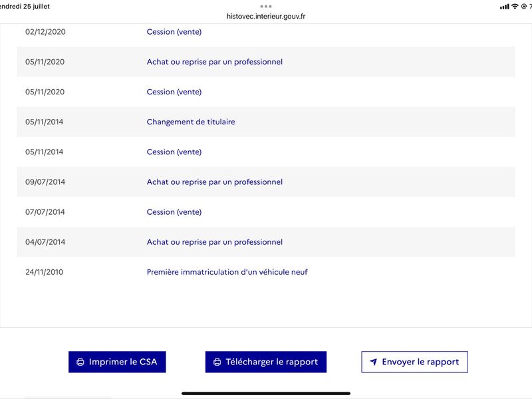The width and height of the screenshot is (532, 399).
Task: Open the three-dot multitasking menu
Action: tap(265, 7)
